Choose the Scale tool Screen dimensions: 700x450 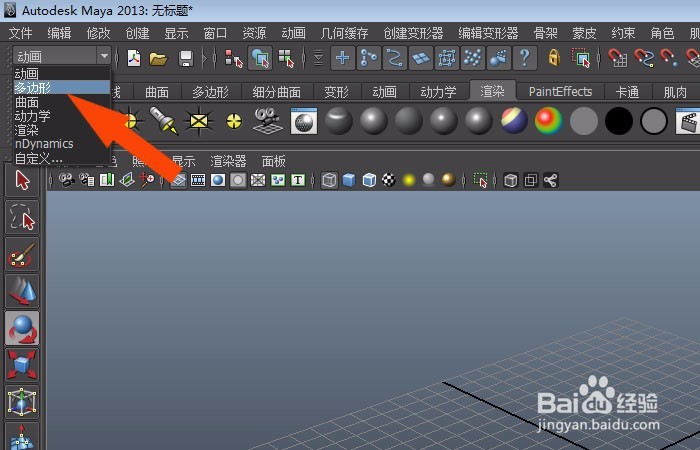click(22, 365)
